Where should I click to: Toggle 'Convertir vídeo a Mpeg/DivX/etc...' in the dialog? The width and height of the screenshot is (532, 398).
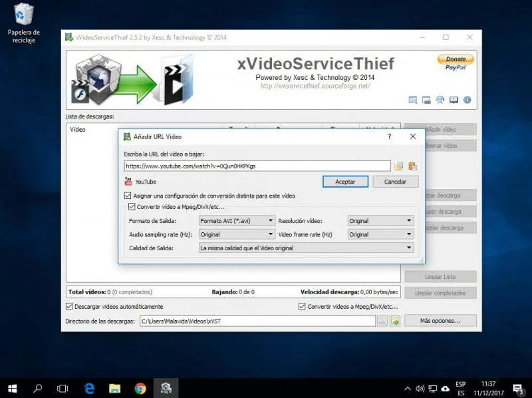pyautogui.click(x=132, y=207)
